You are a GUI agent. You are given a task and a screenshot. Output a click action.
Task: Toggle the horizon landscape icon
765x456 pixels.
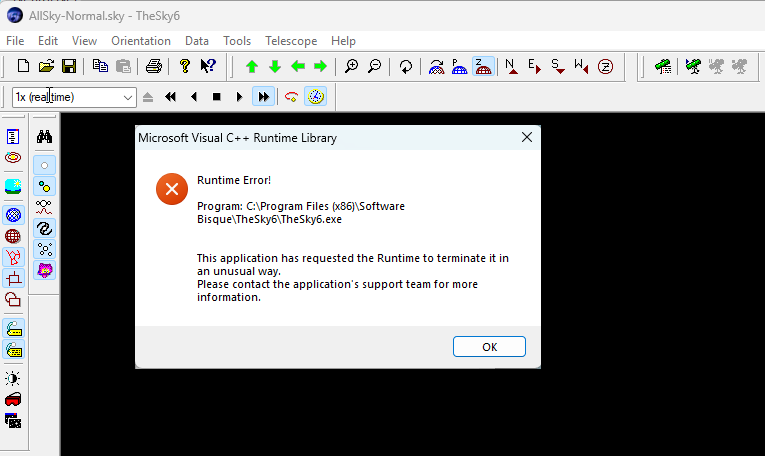pyautogui.click(x=13, y=186)
